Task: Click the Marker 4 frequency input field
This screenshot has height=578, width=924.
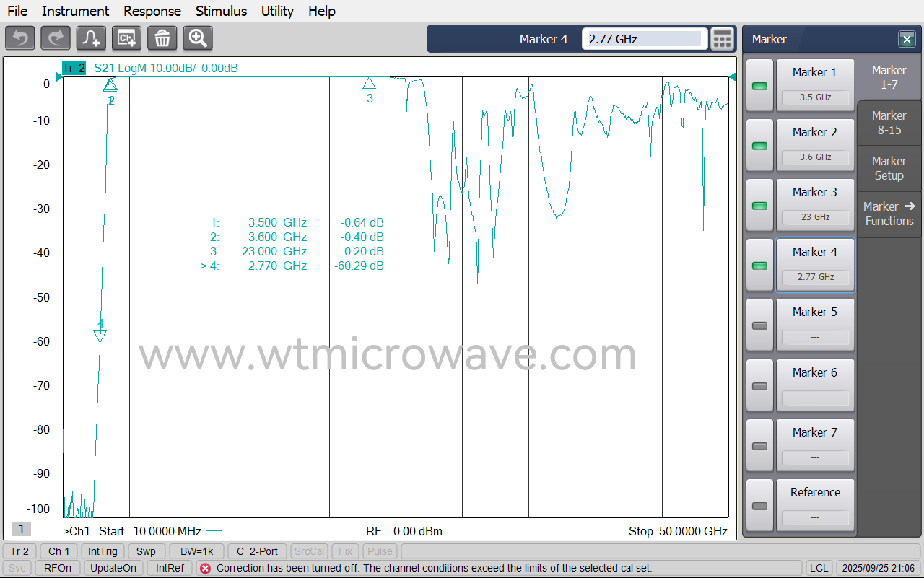Action: tap(643, 38)
